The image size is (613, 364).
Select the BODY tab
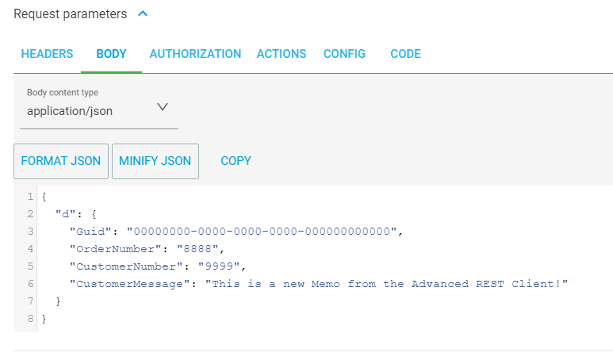pyautogui.click(x=112, y=54)
